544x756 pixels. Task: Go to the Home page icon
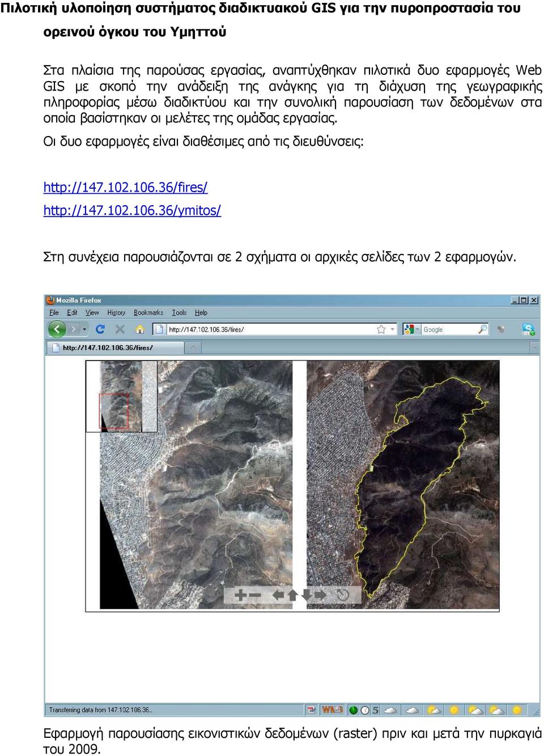pos(140,329)
